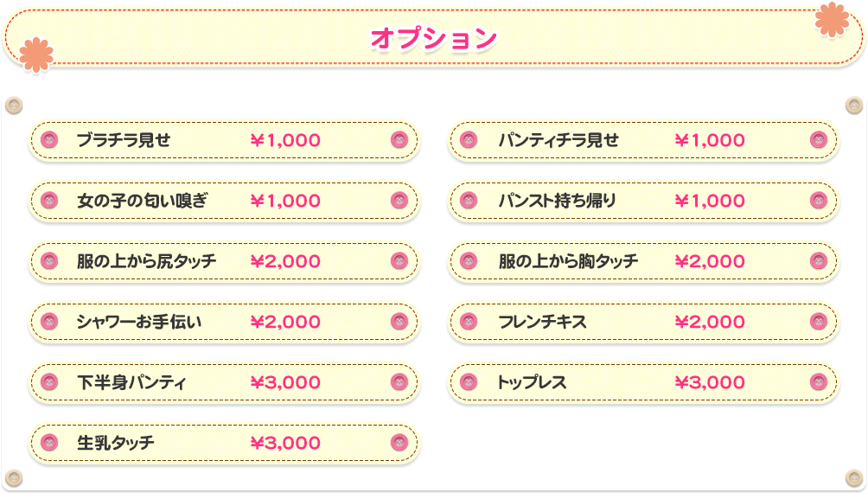Click the ¥1,000 price of パンスト持ち帰り
Screen dimensions: 868x493
709,201
